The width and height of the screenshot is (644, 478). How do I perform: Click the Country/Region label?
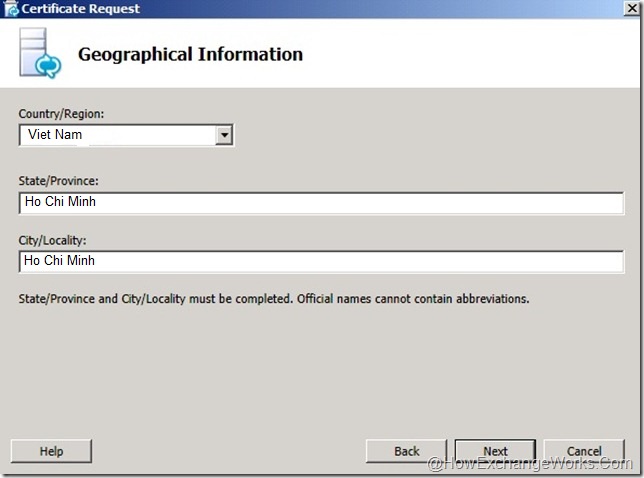click(61, 114)
